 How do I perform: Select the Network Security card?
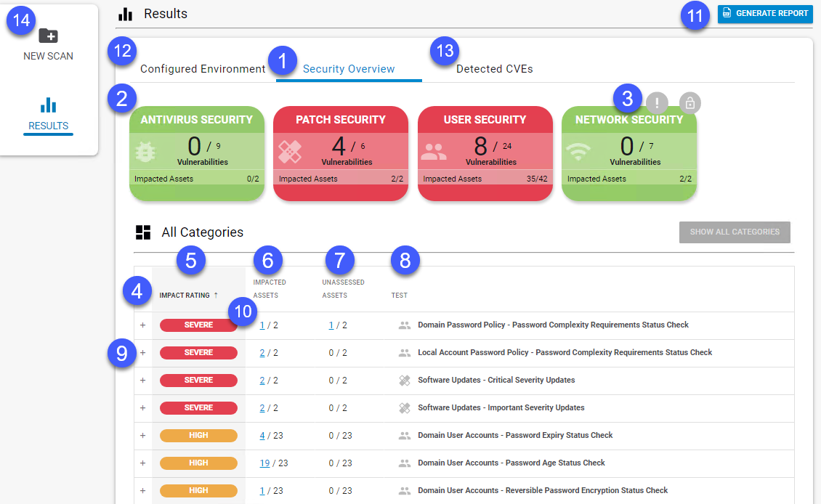[629, 153]
